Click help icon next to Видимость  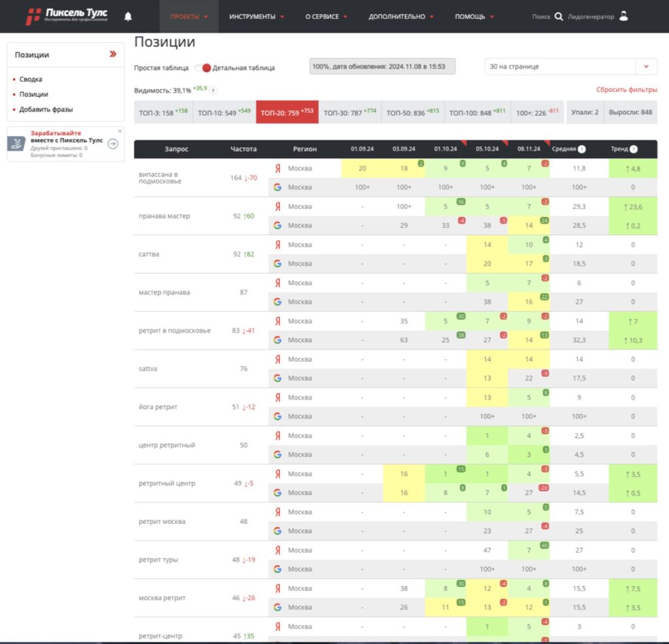tap(213, 91)
